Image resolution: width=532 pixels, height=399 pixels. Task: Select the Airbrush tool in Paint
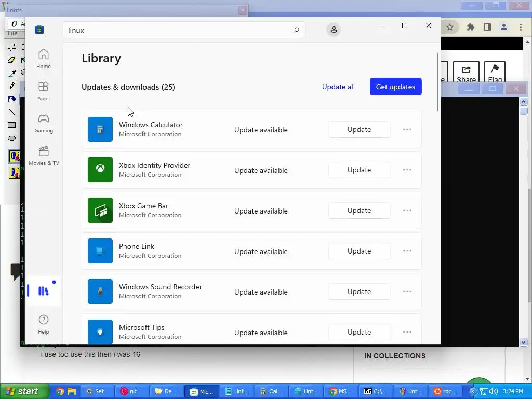[12, 99]
